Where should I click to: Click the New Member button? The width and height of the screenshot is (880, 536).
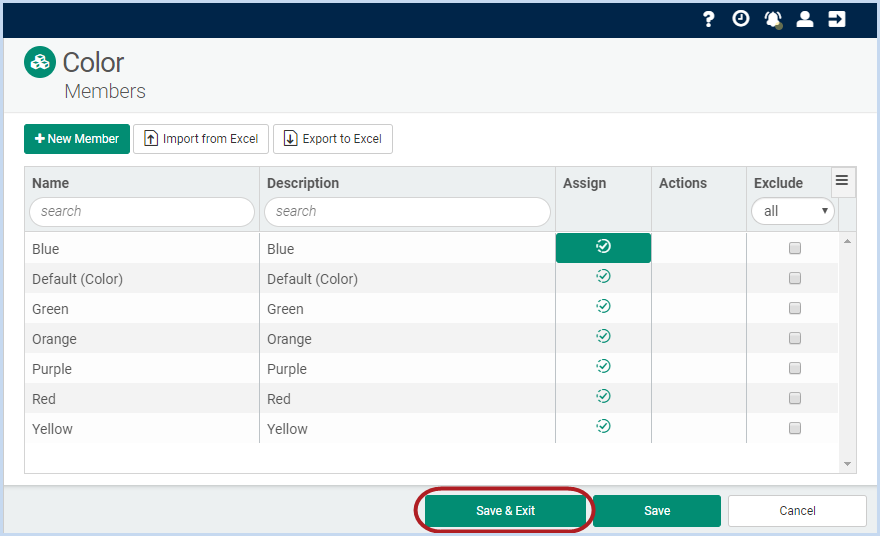point(77,139)
